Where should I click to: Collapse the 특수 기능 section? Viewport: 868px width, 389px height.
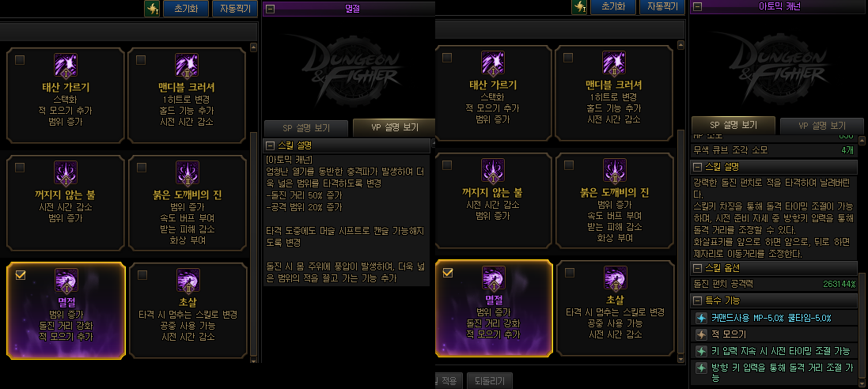click(696, 300)
